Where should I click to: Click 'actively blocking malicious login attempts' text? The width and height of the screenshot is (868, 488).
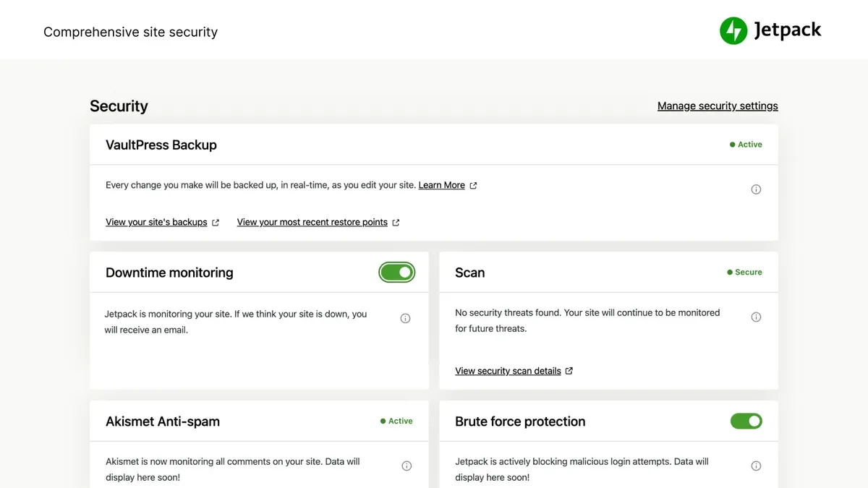pos(582,469)
